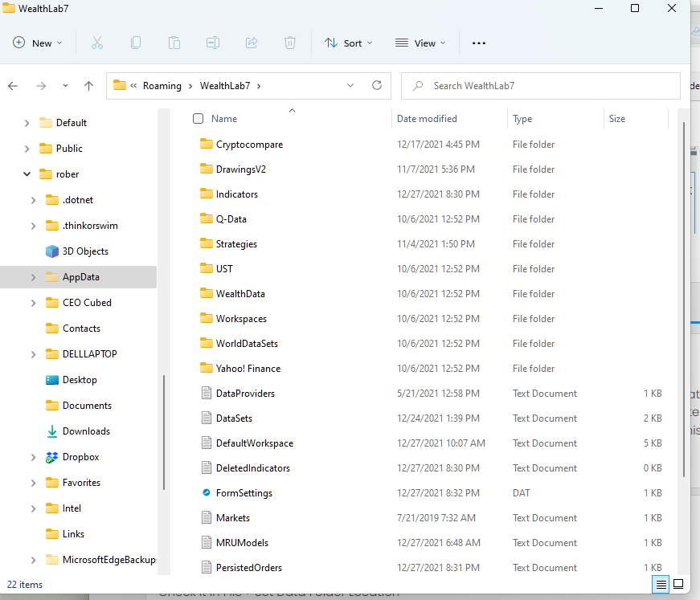Click the Rename icon in toolbar
The height and width of the screenshot is (600, 700).
point(213,43)
